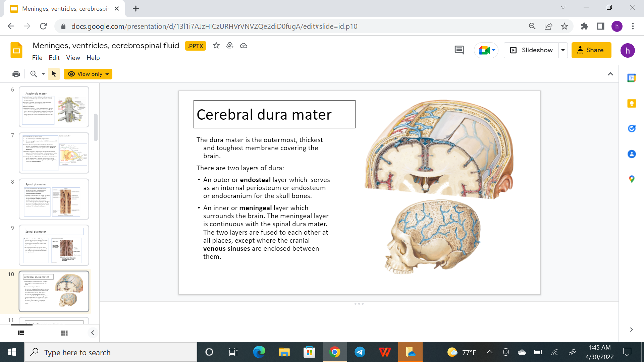The height and width of the screenshot is (362, 644).
Task: Select slide 8 Spinal pia mater thumbnail
Action: click(x=54, y=199)
